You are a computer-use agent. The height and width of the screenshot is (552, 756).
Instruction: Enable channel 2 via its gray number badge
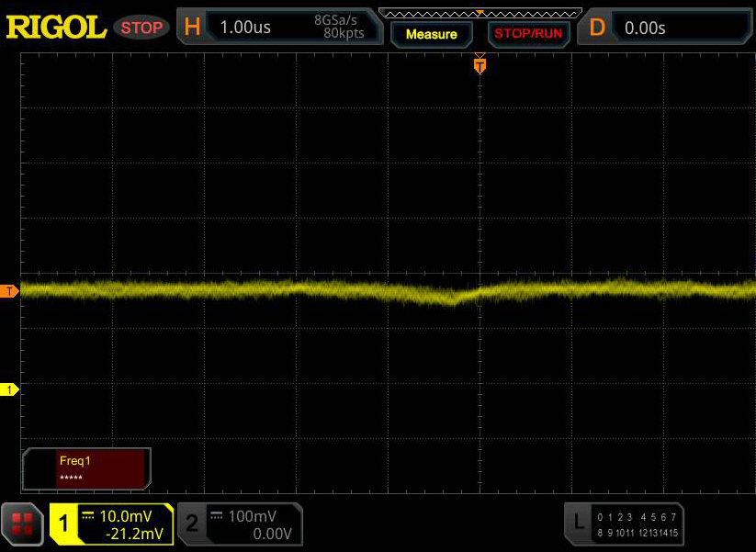[x=192, y=524]
